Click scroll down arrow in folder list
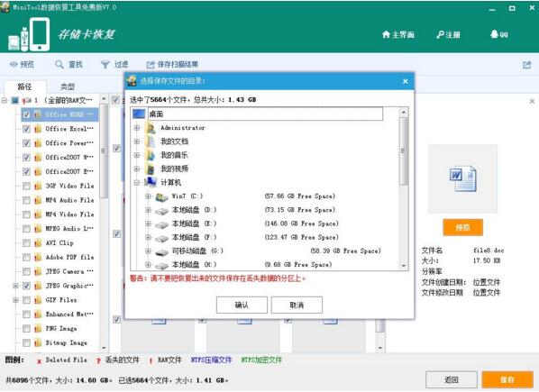The height and width of the screenshot is (392, 539). point(404,266)
